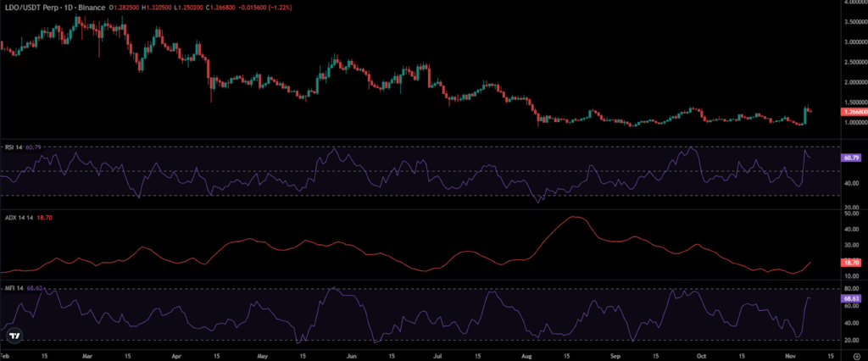
Task: Click the Oct label on the time axis
Action: coord(702,356)
